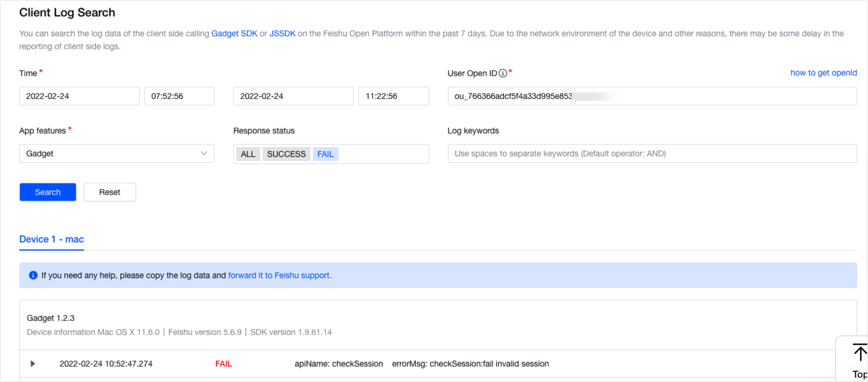Open the how to get openId link
The width and height of the screenshot is (868, 382).
[824, 73]
